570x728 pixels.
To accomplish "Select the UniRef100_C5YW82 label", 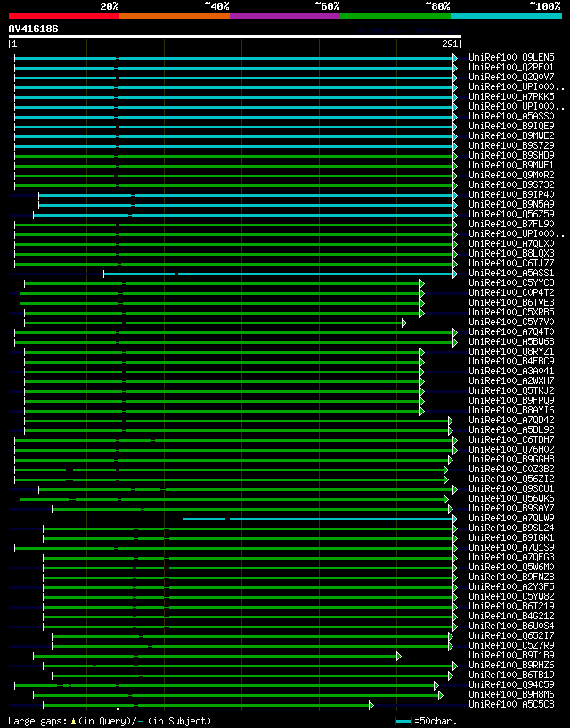I will tap(511, 597).
